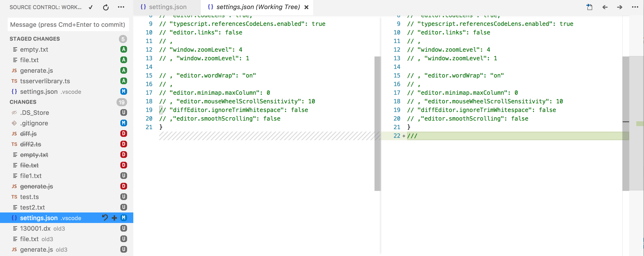Go to next change with right arrow
Viewport: 644px width, 256px height.
620,7
